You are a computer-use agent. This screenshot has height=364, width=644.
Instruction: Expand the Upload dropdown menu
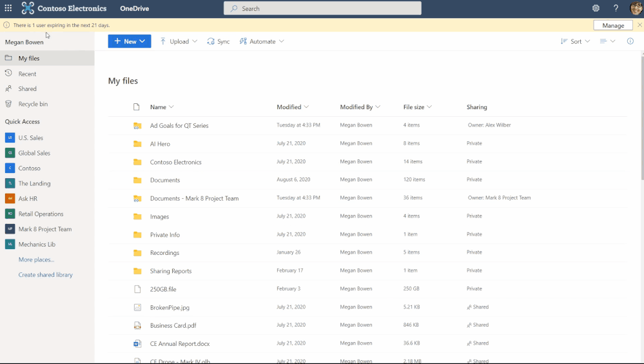[179, 41]
